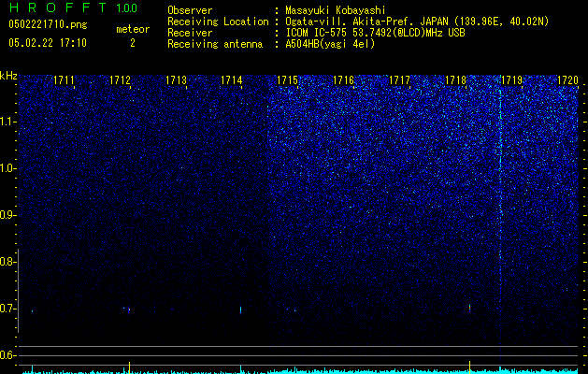Click the 1717 time axis marker
Image resolution: width=588 pixels, height=374 pixels.
[399, 80]
